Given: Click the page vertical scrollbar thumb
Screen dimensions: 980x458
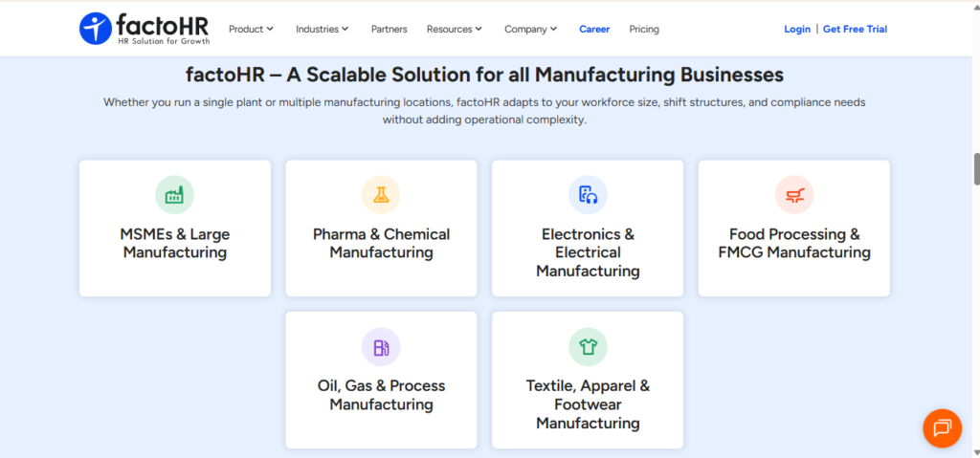Looking at the screenshot, I should point(976,168).
